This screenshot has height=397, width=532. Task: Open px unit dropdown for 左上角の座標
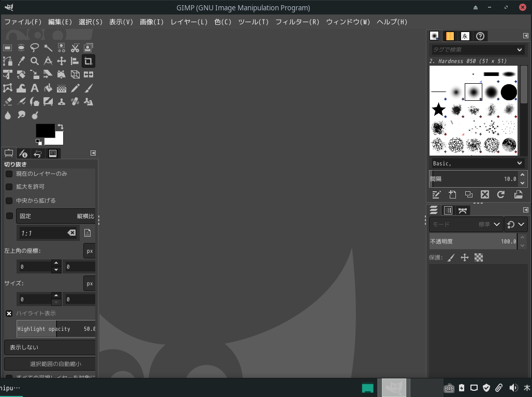(x=90, y=251)
